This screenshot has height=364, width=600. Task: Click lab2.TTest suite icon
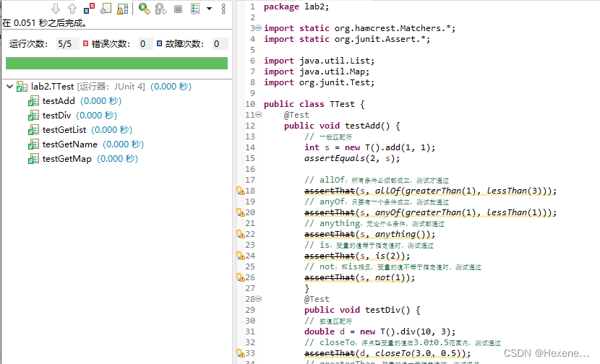pyautogui.click(x=22, y=87)
